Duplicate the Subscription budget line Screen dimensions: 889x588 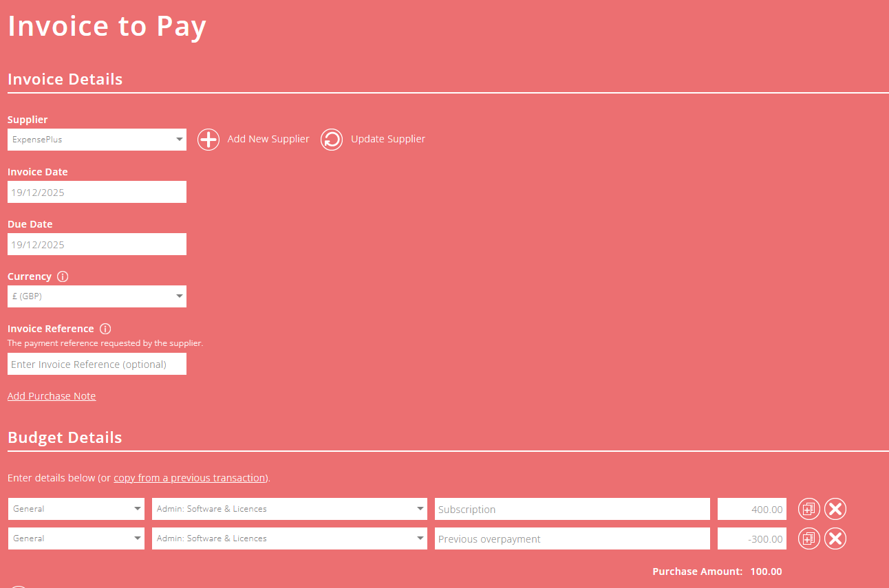pyautogui.click(x=809, y=509)
